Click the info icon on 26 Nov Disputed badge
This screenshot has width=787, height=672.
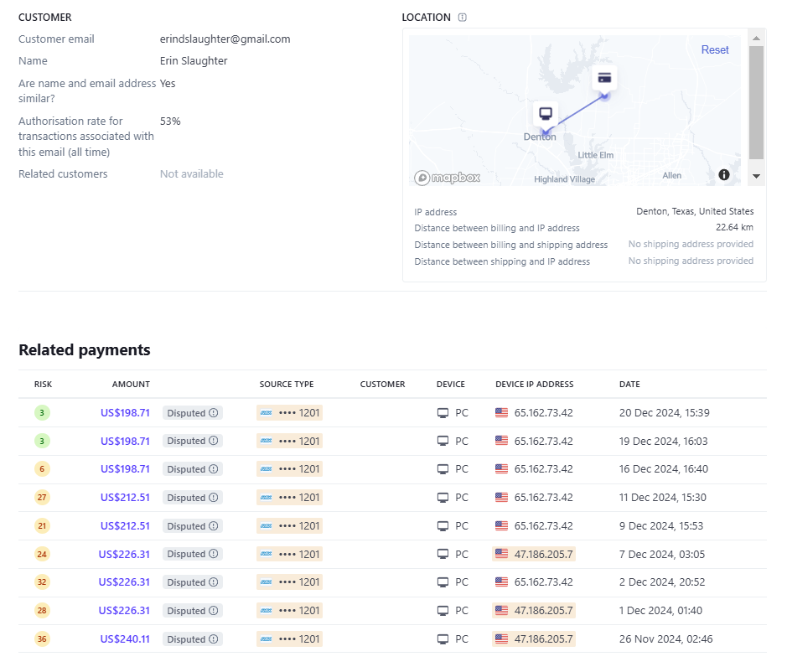pos(214,639)
